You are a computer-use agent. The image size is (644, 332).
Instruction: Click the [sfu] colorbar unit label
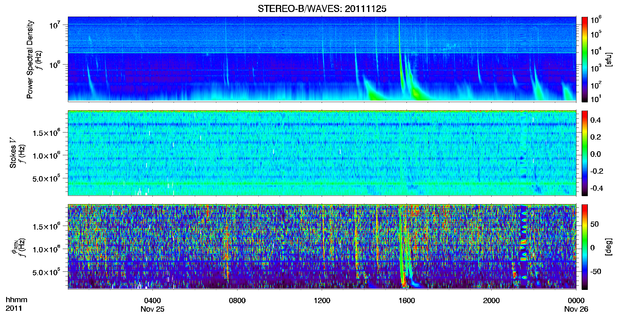[x=608, y=59]
